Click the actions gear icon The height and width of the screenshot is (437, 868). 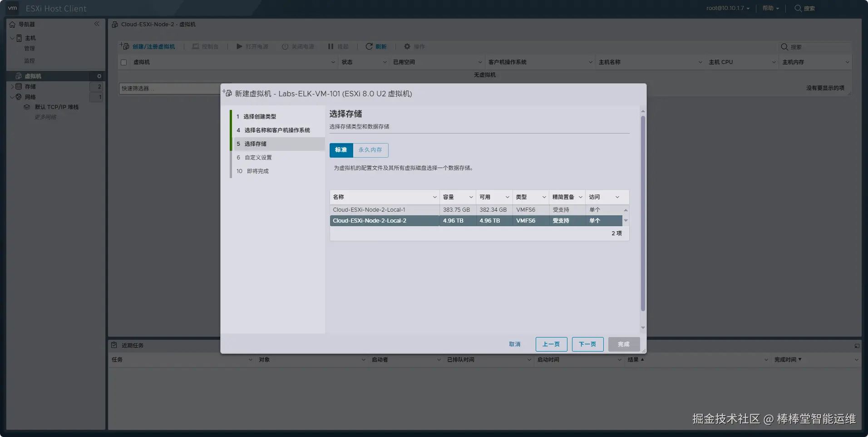(x=407, y=46)
